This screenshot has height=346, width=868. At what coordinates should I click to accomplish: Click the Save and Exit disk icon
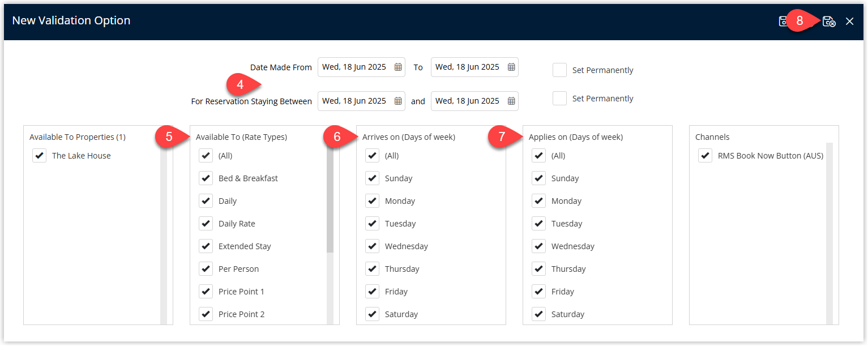[828, 21]
